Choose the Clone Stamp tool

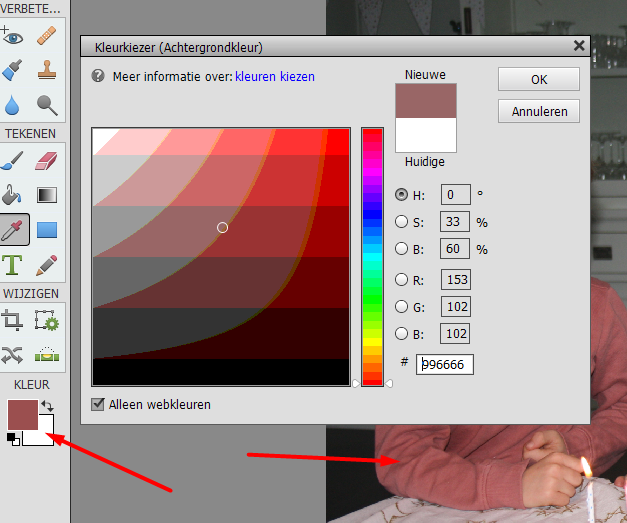click(46, 70)
